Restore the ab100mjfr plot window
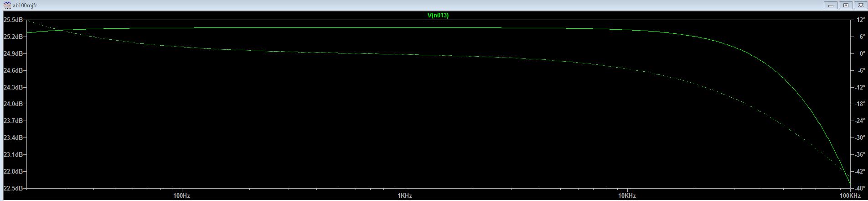868x201 pixels. pos(846,5)
